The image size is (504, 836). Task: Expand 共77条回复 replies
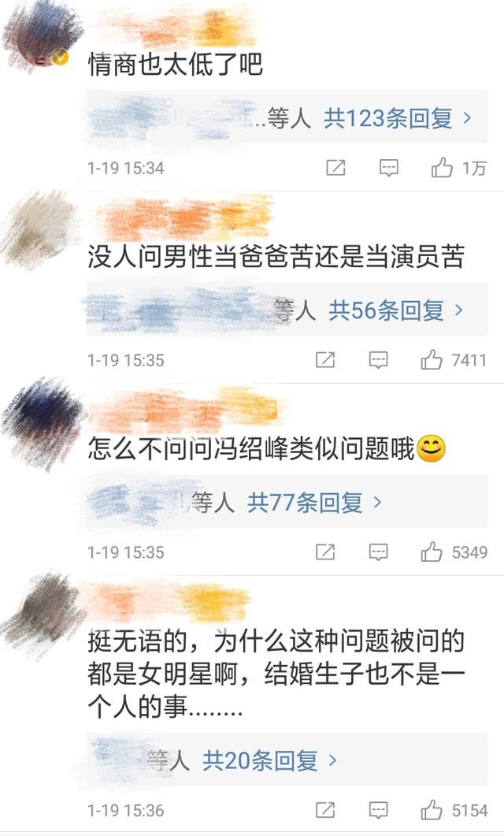[314, 502]
